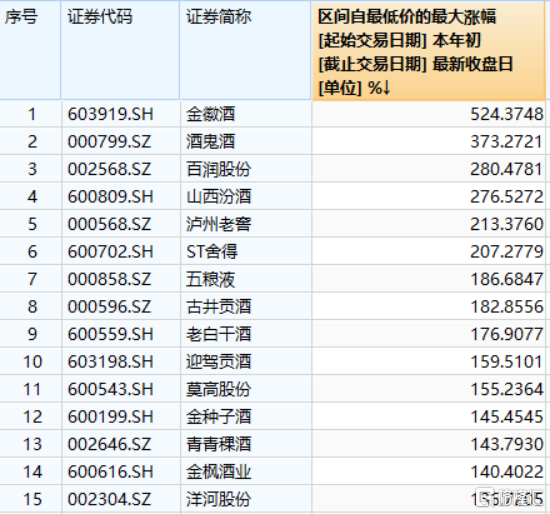550x514 pixels.
Task: Select stock code 600702.SH
Action: 110,252
